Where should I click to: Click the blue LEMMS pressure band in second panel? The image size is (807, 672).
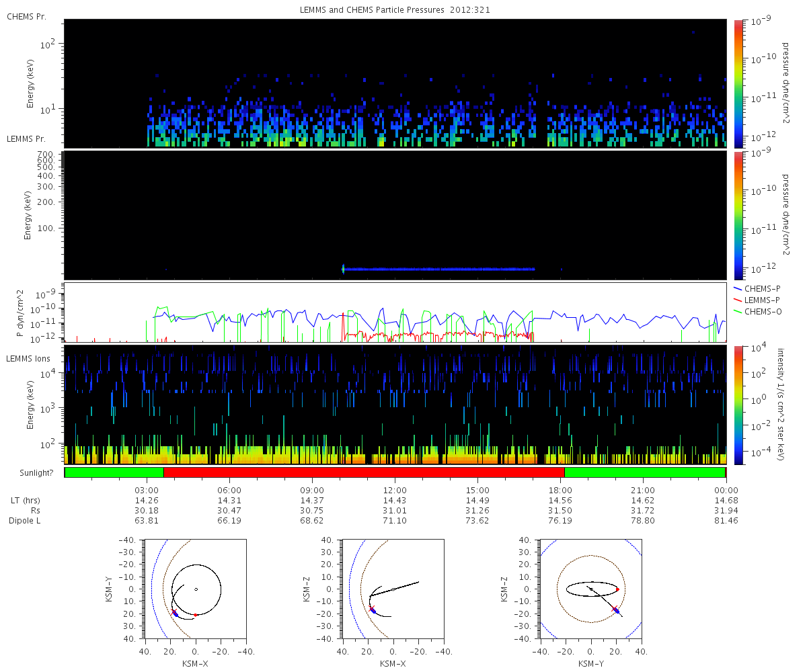[x=438, y=269]
